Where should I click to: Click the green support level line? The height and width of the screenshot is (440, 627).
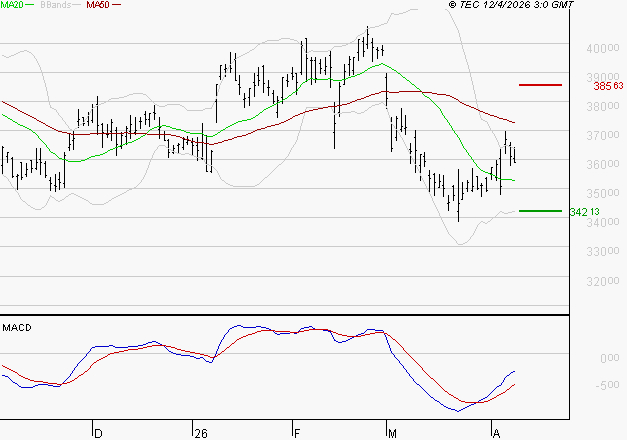540,211
